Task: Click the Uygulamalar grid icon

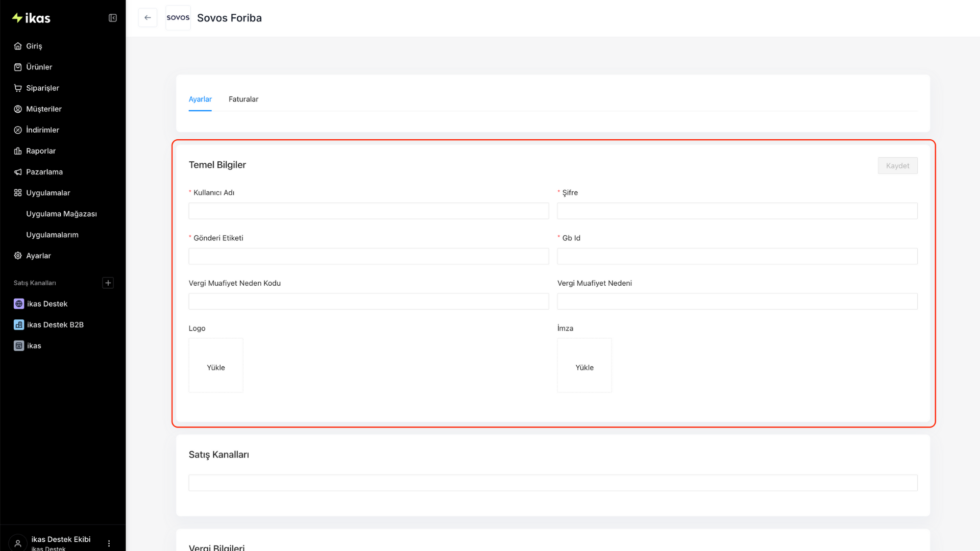Action: pyautogui.click(x=18, y=192)
